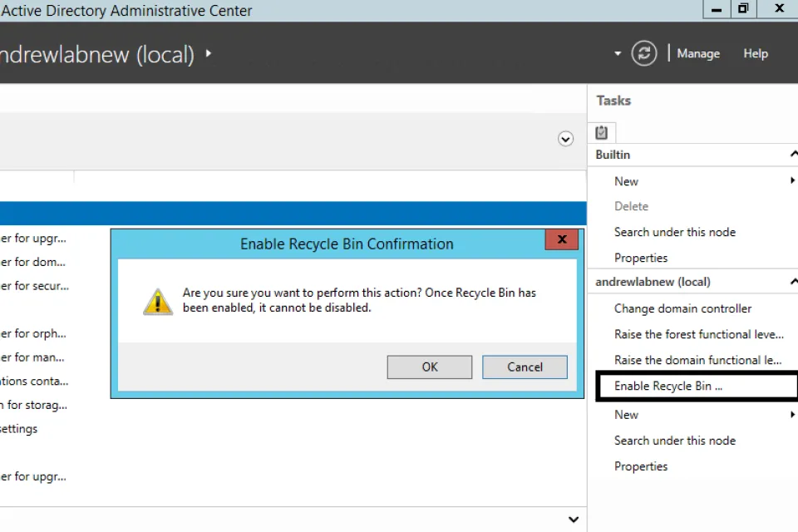The width and height of the screenshot is (798, 532).
Task: Click Cancel in the confirmation dialog
Action: 525,367
